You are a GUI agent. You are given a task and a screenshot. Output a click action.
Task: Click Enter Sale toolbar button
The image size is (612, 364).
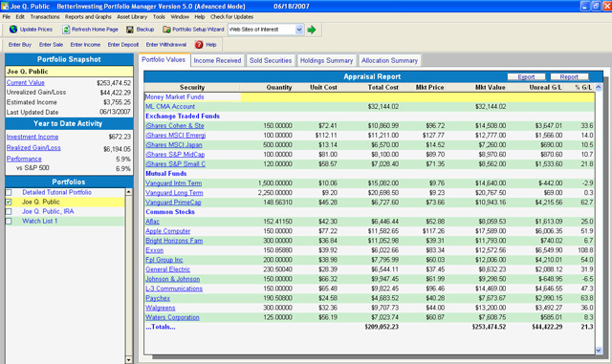51,45
